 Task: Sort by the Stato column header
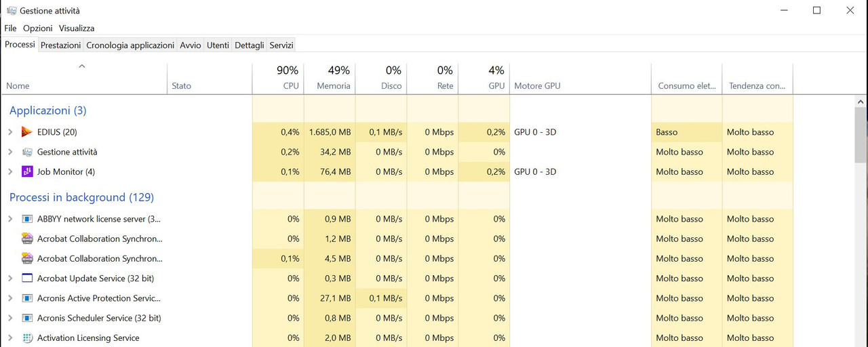pyautogui.click(x=210, y=79)
